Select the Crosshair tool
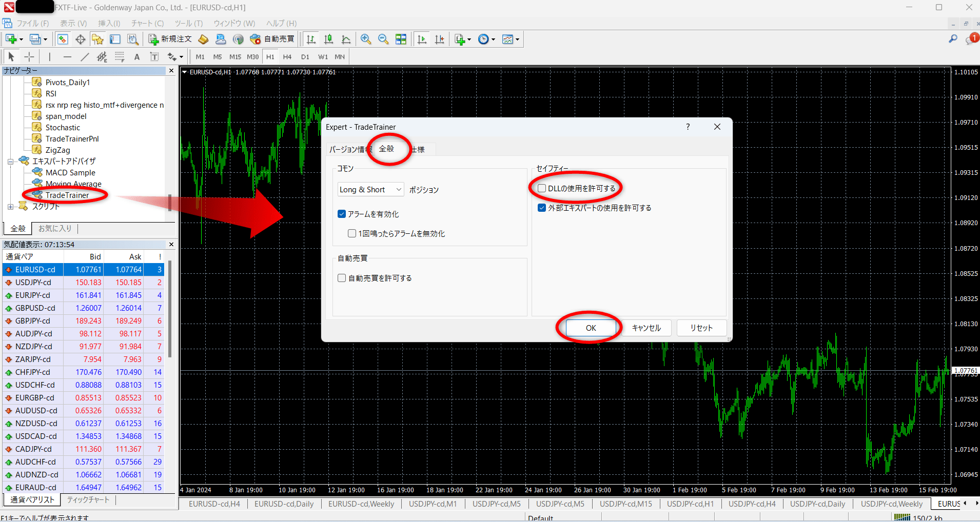 coord(29,56)
